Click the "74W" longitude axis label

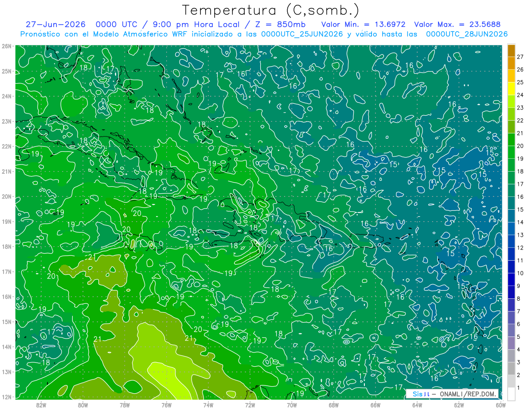point(208,405)
